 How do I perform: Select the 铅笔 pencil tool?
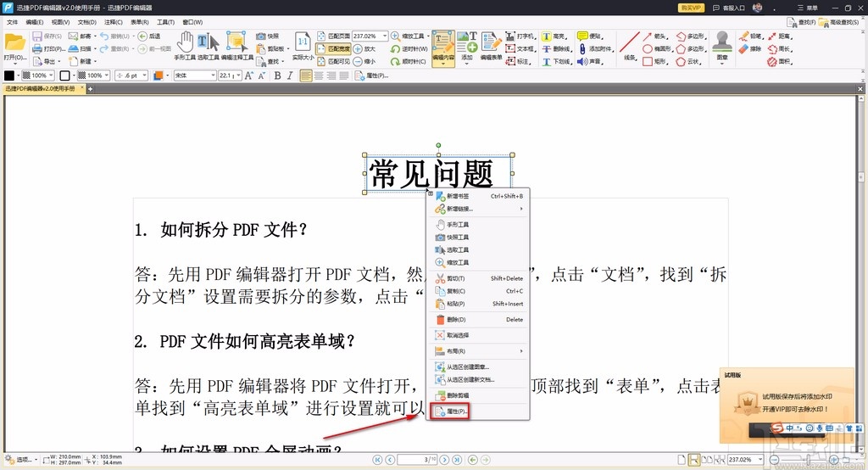pyautogui.click(x=751, y=36)
